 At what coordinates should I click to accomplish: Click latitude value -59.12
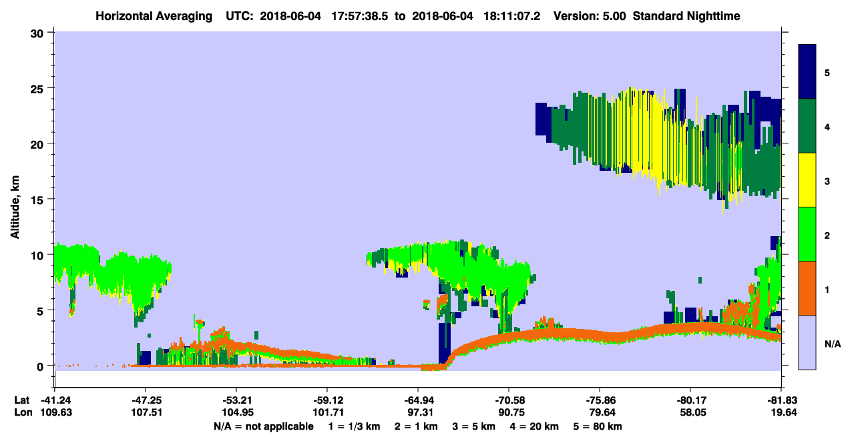coord(327,400)
